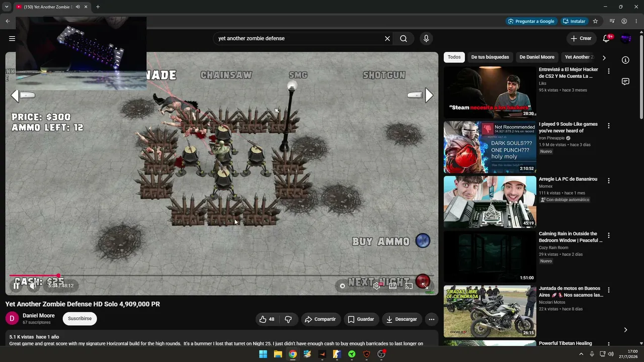Open the Chrome profile icon
The height and width of the screenshot is (362, 644).
click(x=624, y=21)
